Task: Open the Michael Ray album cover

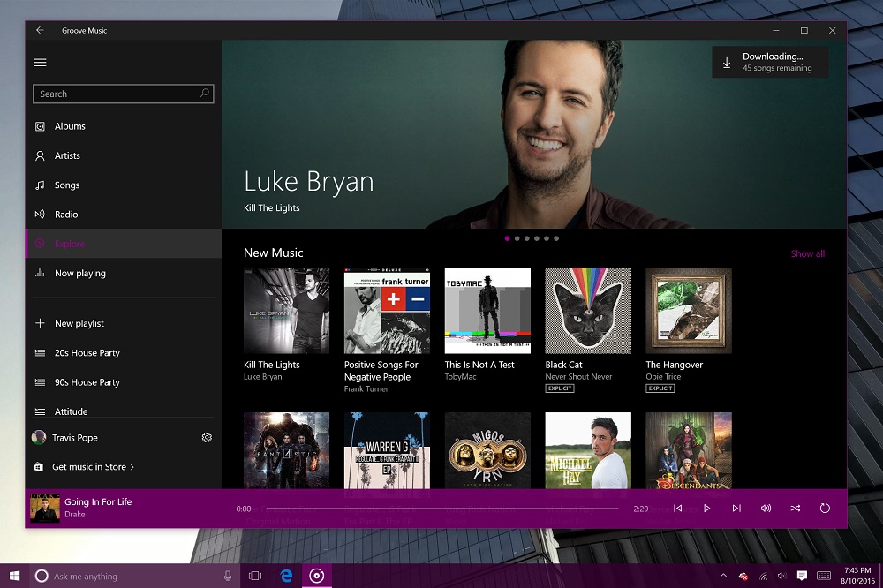Action: point(588,450)
